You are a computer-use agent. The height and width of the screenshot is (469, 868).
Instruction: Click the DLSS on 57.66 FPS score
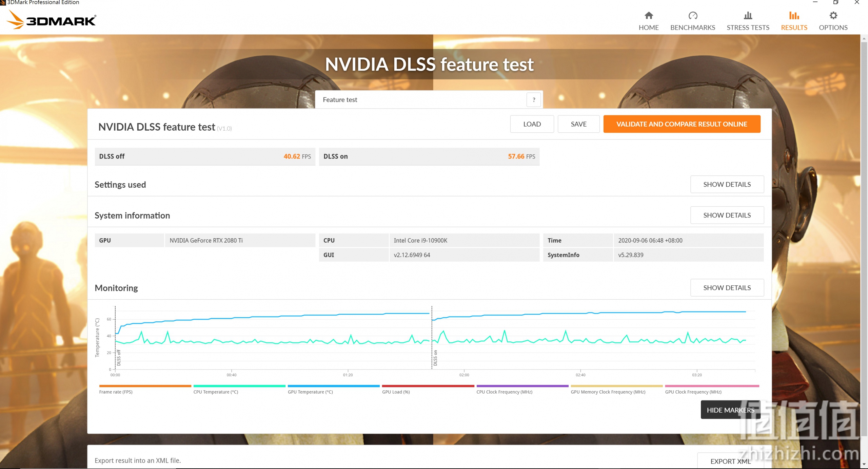coord(429,156)
